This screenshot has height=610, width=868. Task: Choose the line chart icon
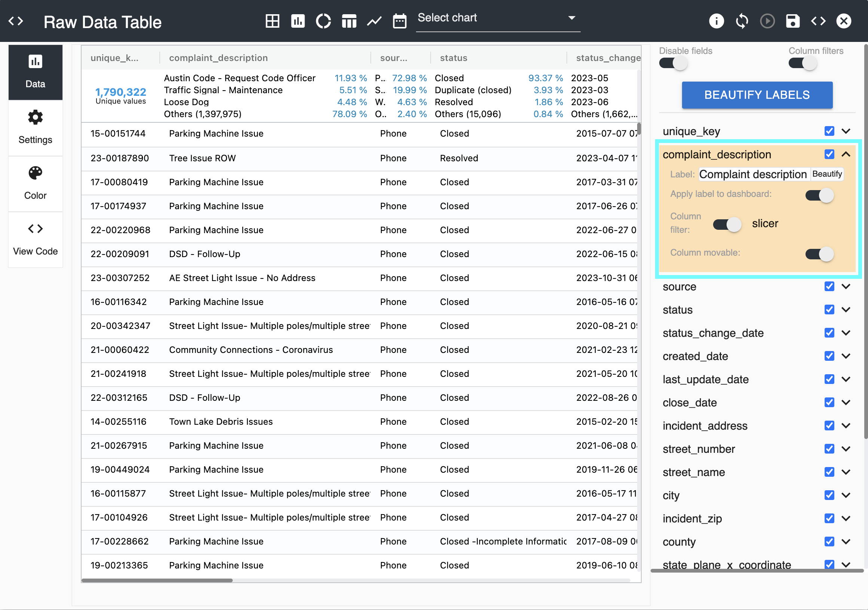(374, 21)
